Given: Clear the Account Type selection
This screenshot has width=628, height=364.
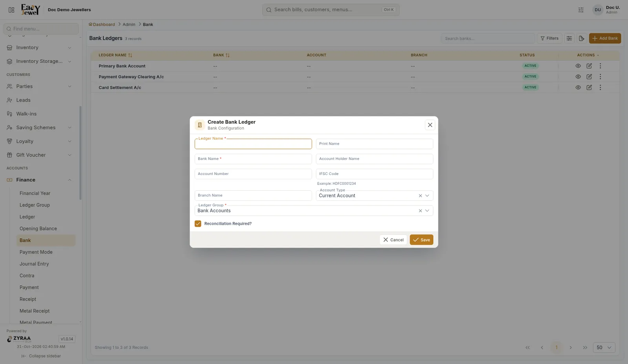Looking at the screenshot, I should (420, 196).
